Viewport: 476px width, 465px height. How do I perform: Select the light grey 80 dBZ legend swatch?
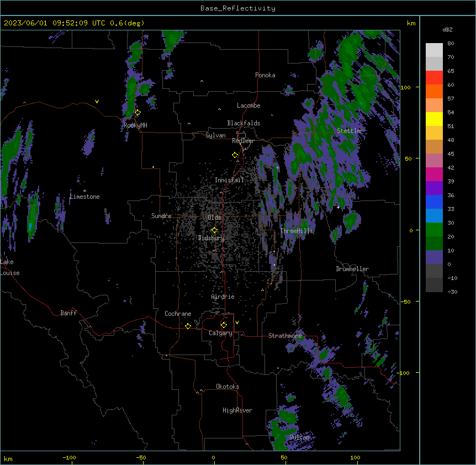pyautogui.click(x=434, y=50)
